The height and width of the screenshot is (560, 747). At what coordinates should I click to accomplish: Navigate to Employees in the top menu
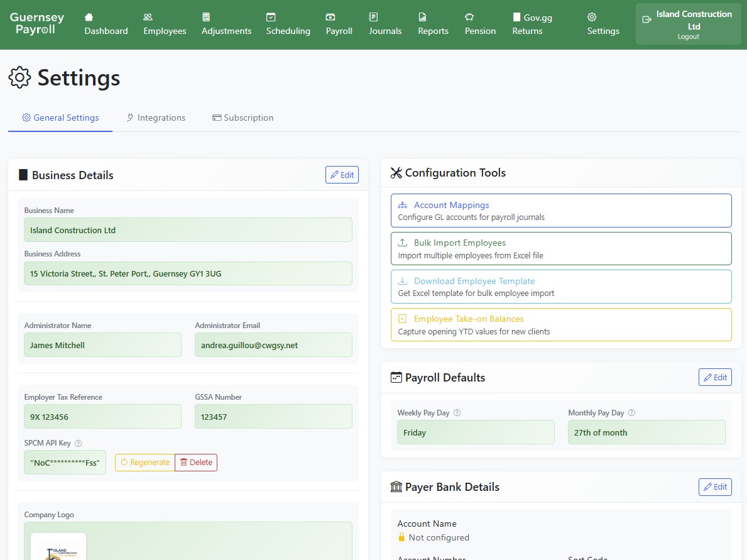tap(164, 24)
